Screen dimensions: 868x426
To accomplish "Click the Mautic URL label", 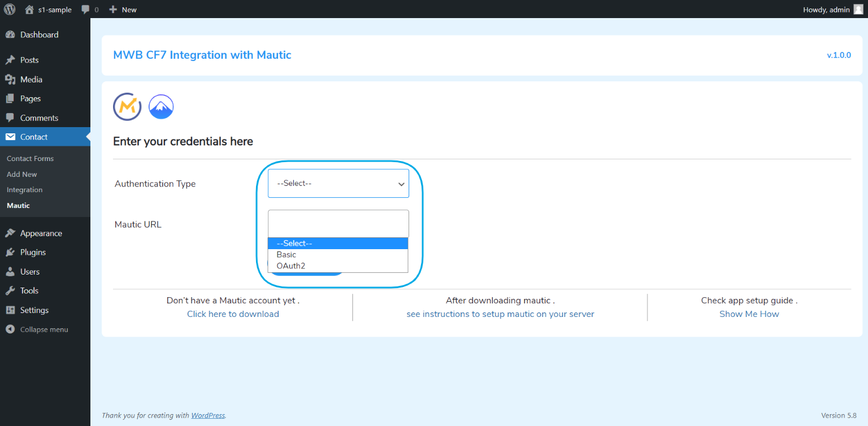I will pyautogui.click(x=138, y=224).
